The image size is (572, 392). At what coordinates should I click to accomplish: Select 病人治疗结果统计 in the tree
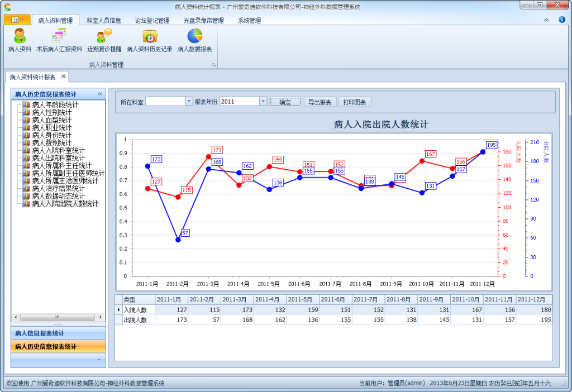[58, 188]
